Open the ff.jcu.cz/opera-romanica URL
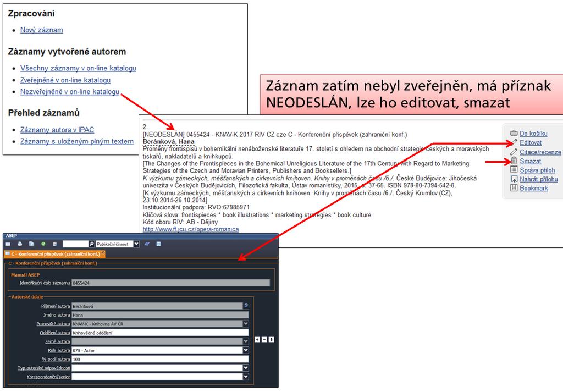Screen dimensions: 563x392 191,229
